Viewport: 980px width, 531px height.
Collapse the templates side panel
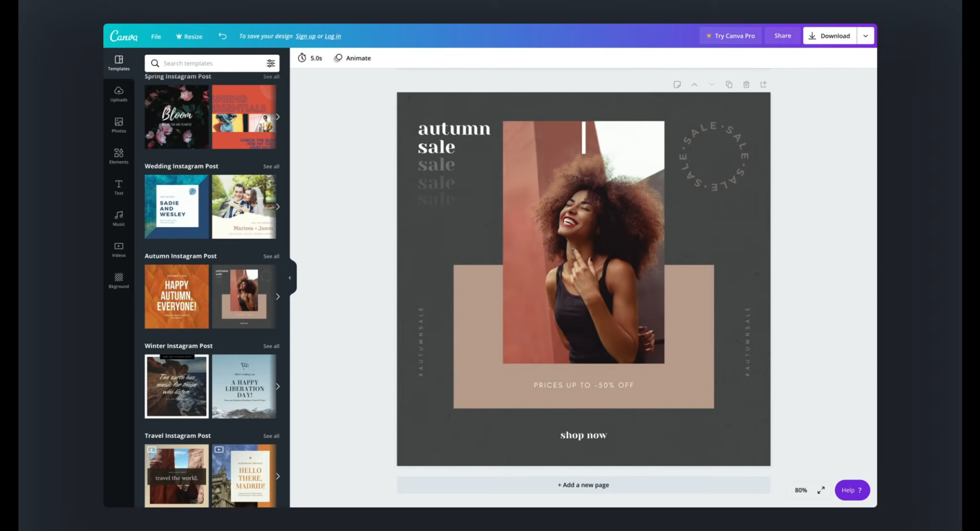pyautogui.click(x=290, y=278)
